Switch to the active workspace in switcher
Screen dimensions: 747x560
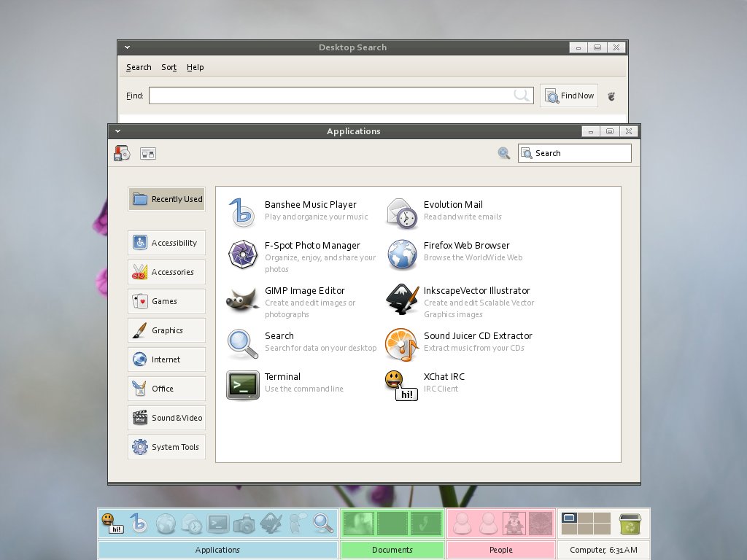(569, 518)
